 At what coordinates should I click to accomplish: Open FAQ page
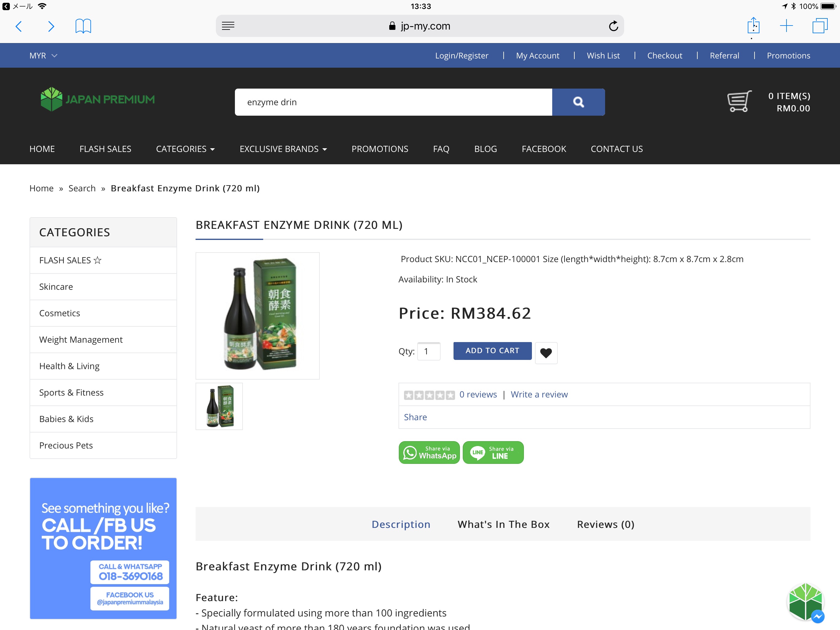pyautogui.click(x=441, y=149)
